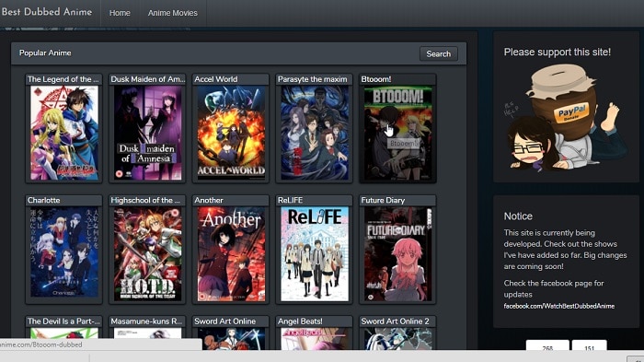The height and width of the screenshot is (362, 644).
Task: Open the Btooom! poster thumbnail
Action: pyautogui.click(x=397, y=133)
